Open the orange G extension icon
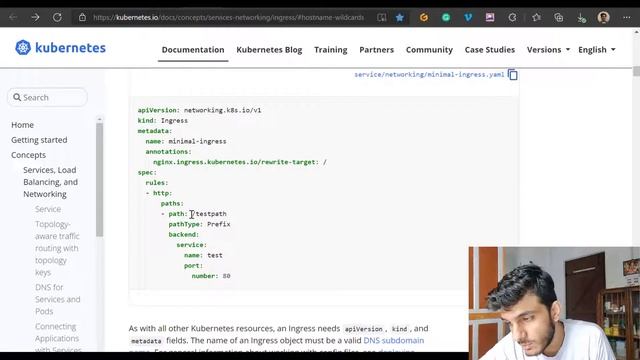Screen dimensions: 640x360 pyautogui.click(x=424, y=17)
